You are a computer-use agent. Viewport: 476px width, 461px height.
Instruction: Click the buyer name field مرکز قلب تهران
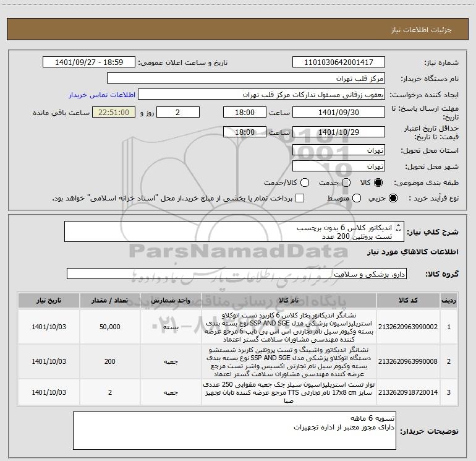click(246, 79)
